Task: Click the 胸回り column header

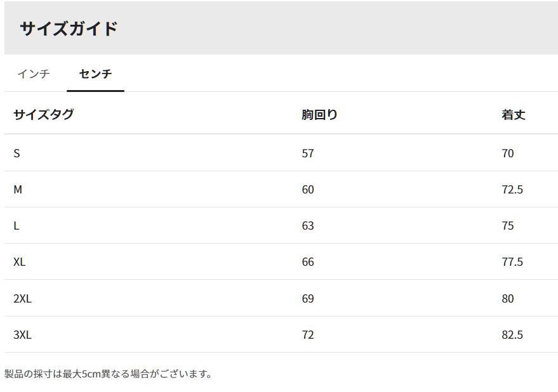Action: [319, 115]
